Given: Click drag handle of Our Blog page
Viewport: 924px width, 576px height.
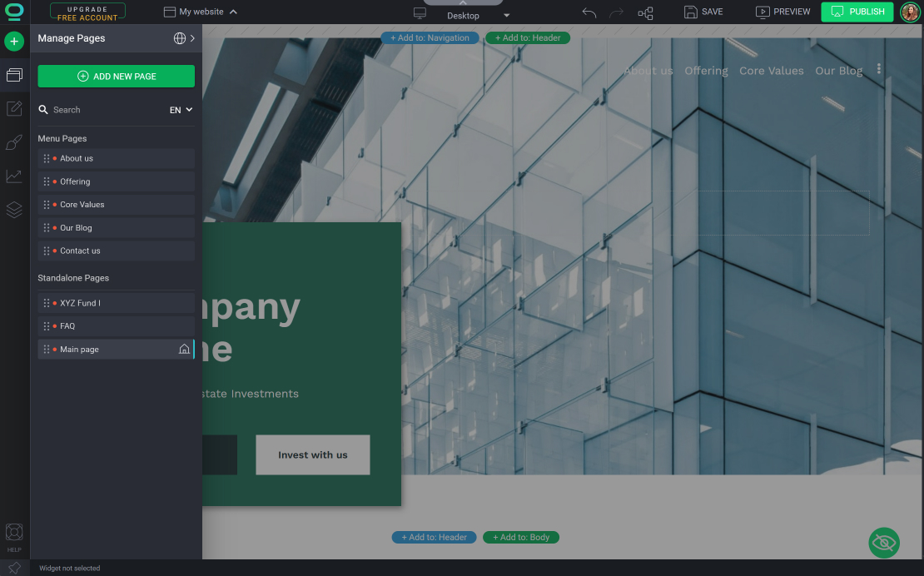Looking at the screenshot, I should click(x=47, y=227).
